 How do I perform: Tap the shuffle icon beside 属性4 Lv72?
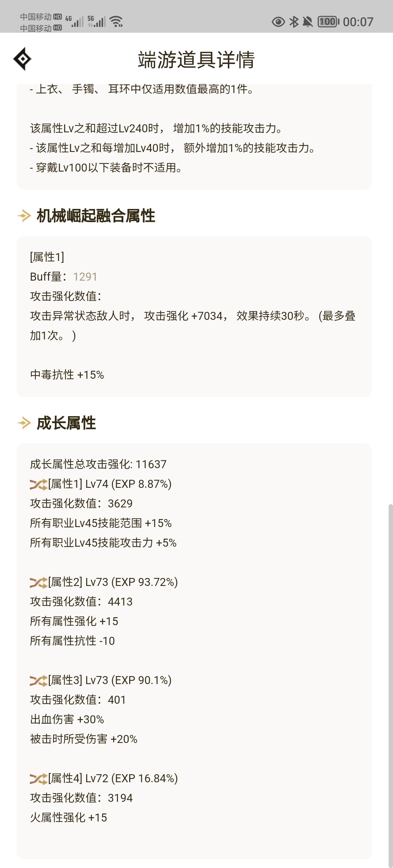pos(39,779)
